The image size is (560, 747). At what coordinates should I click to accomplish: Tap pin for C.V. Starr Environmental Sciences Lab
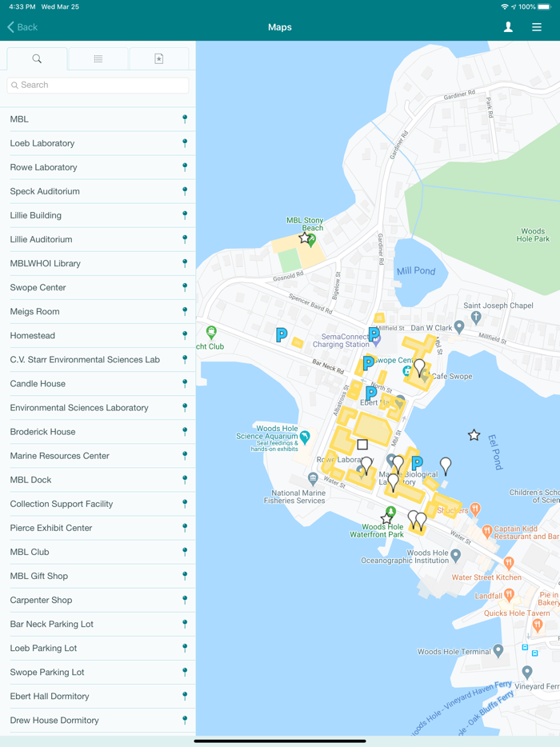(185, 359)
